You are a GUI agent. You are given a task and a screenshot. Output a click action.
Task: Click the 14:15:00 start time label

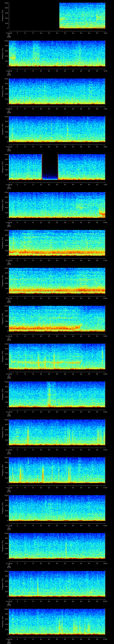pyautogui.click(x=9, y=450)
